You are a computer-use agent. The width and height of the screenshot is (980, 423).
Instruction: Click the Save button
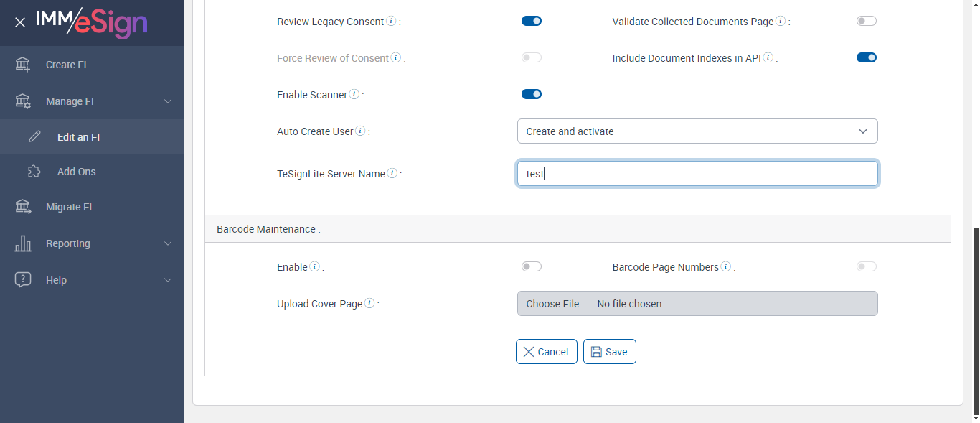tap(610, 352)
